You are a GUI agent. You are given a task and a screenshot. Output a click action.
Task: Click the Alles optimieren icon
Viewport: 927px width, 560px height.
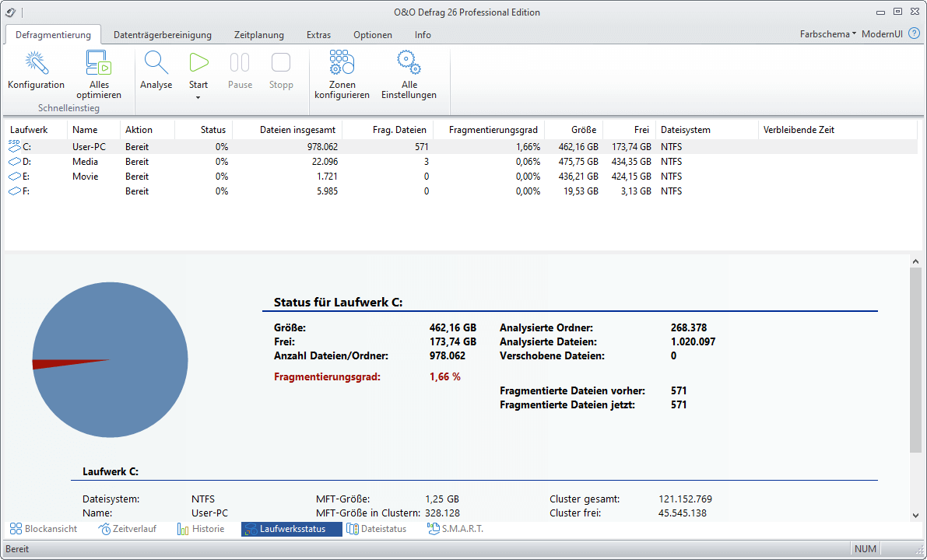click(x=99, y=63)
